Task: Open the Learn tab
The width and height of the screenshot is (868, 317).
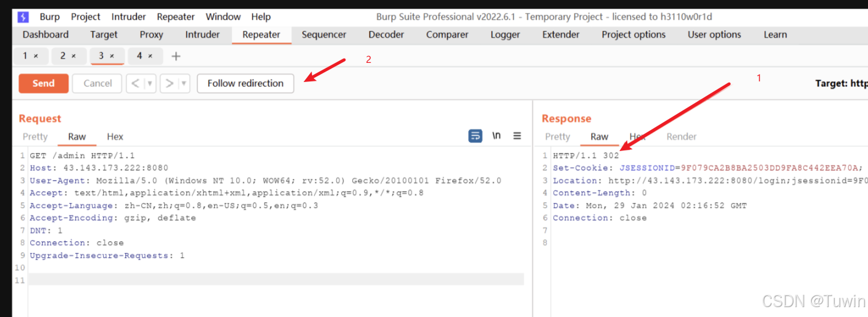Action: click(x=775, y=35)
